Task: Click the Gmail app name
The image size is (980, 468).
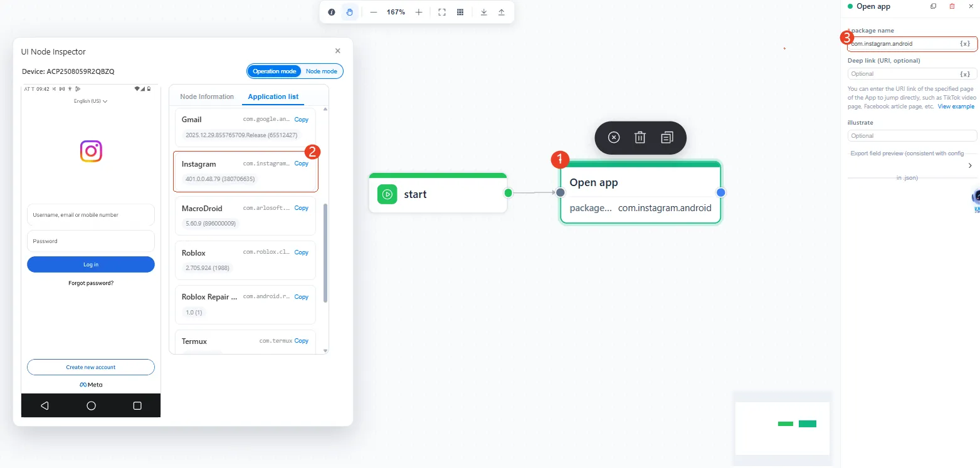Action: [192, 120]
